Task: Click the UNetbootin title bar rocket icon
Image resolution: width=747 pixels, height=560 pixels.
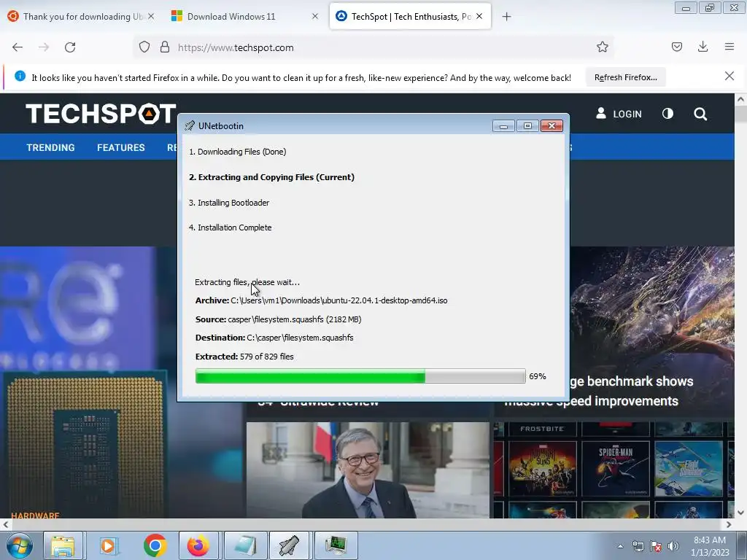Action: pyautogui.click(x=190, y=125)
